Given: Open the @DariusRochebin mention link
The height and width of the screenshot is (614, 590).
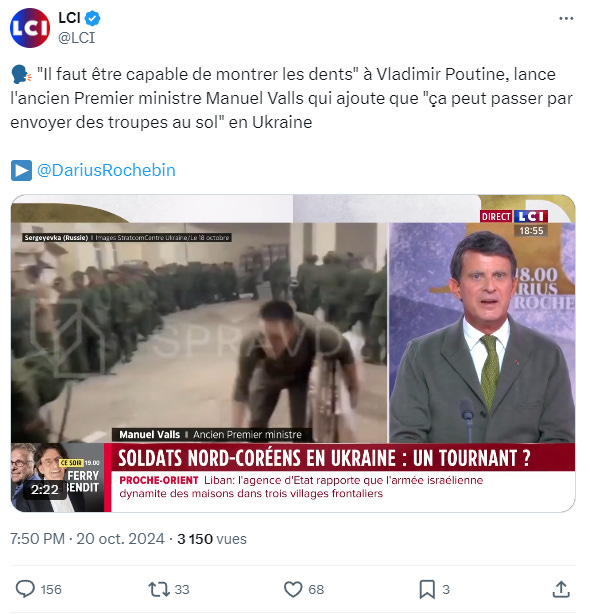Looking at the screenshot, I should tap(106, 170).
